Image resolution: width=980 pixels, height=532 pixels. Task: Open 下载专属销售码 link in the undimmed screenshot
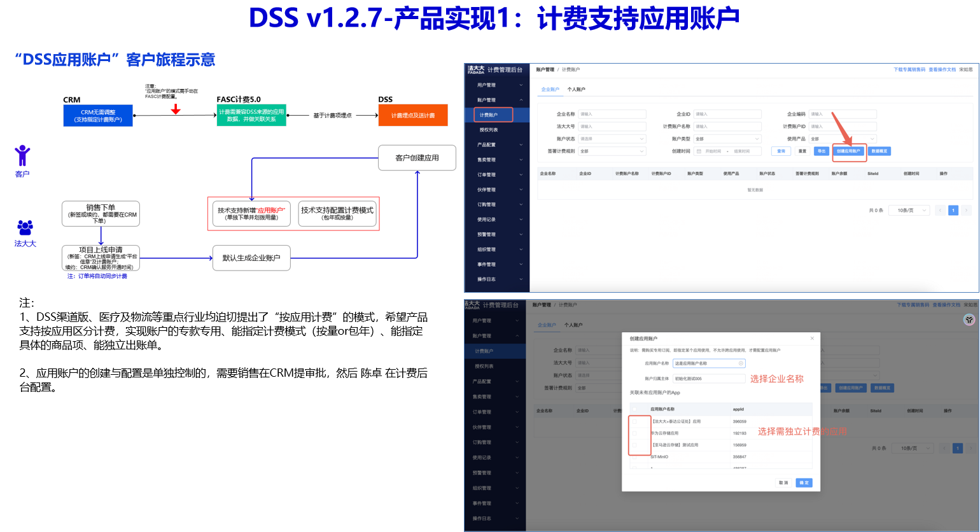point(909,70)
